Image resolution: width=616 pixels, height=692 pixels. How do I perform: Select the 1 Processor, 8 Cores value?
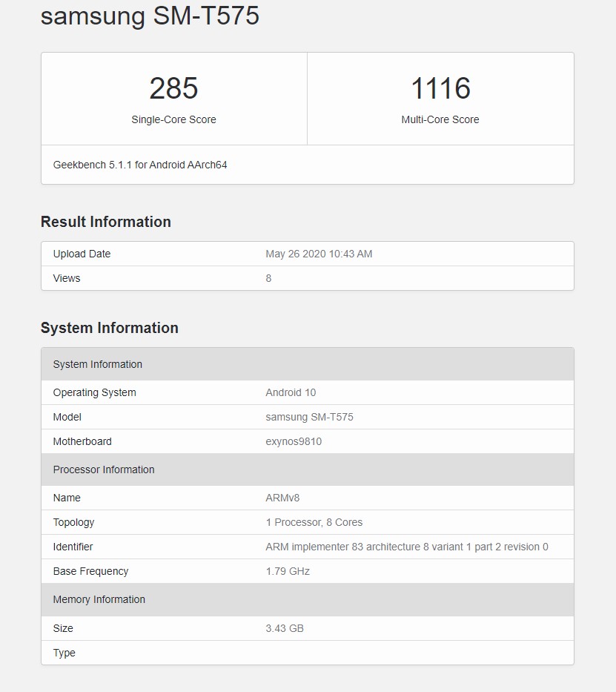coord(314,523)
